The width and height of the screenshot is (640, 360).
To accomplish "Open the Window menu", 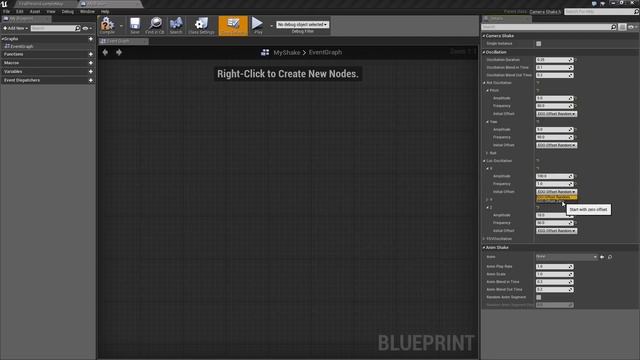I will [x=87, y=11].
